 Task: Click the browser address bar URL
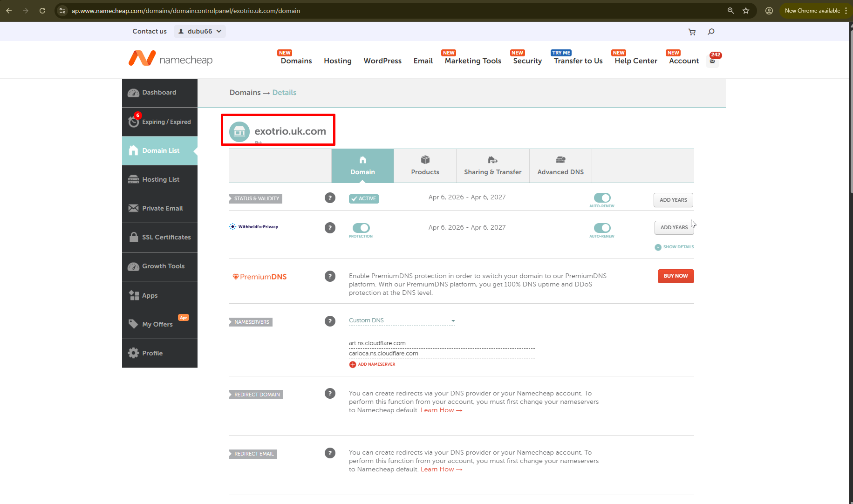pyautogui.click(x=186, y=11)
